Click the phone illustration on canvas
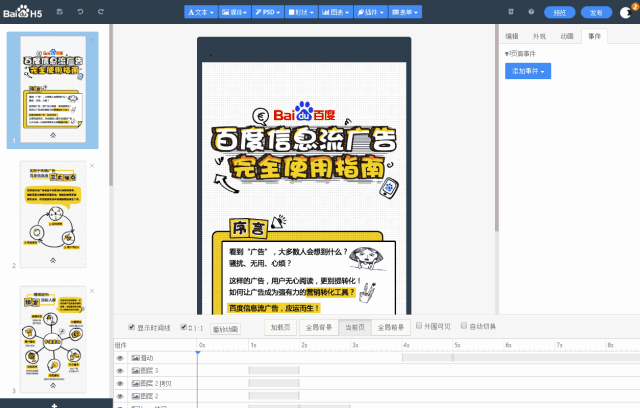The height and width of the screenshot is (408, 640). (388, 188)
